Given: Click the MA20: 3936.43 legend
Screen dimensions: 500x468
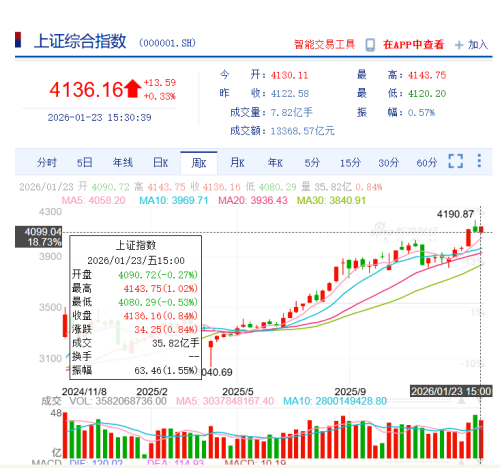Looking at the screenshot, I should [253, 200].
